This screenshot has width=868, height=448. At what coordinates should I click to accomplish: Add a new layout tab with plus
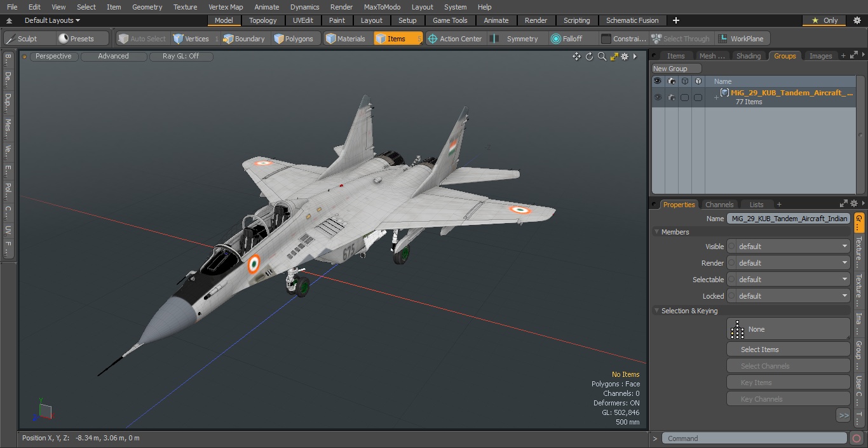tap(675, 20)
